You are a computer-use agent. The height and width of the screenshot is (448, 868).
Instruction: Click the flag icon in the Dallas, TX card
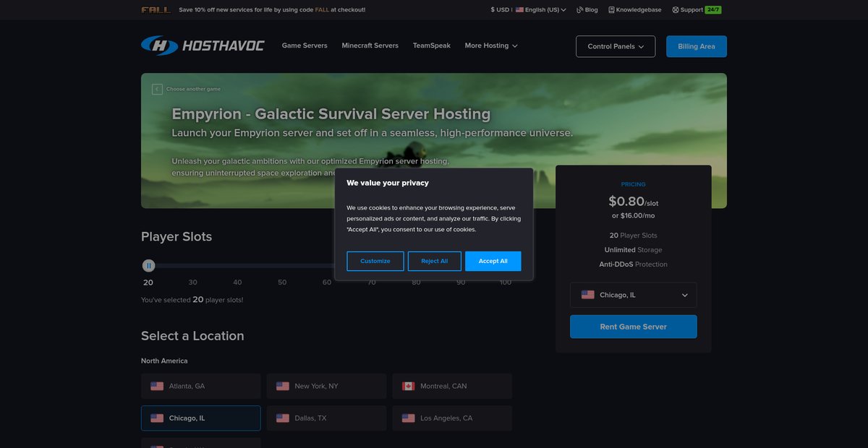pos(283,418)
